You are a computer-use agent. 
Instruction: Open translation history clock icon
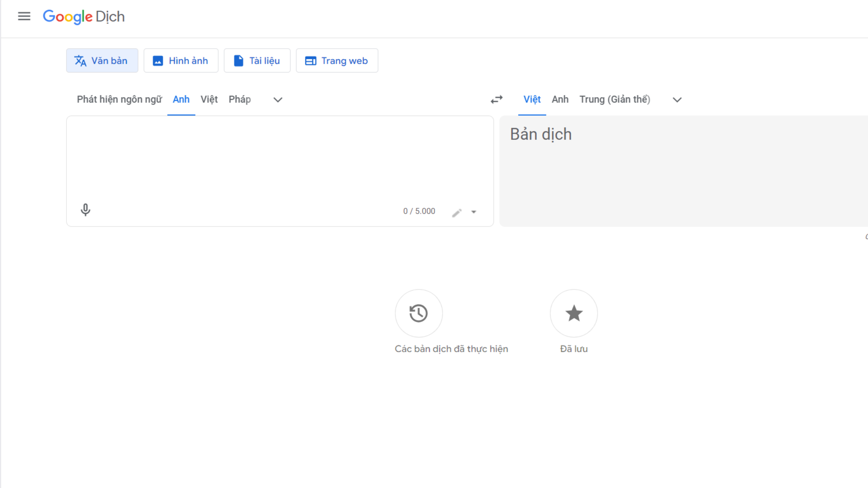pyautogui.click(x=419, y=313)
